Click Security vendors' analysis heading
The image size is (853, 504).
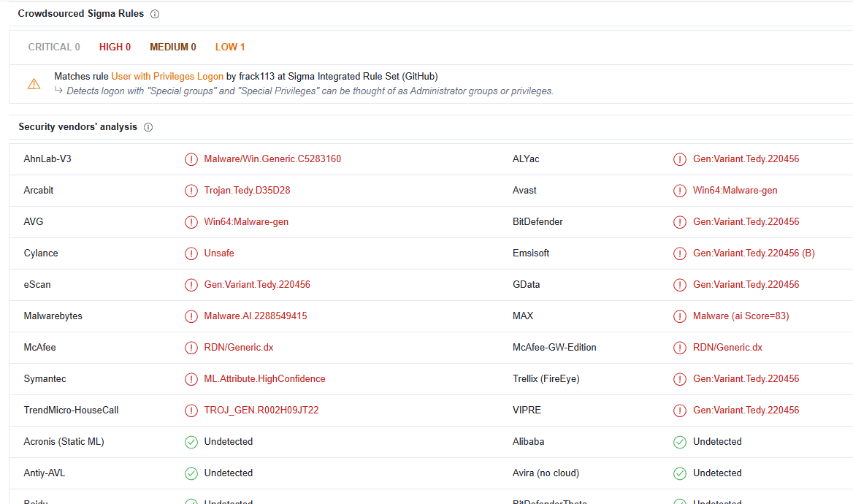78,127
